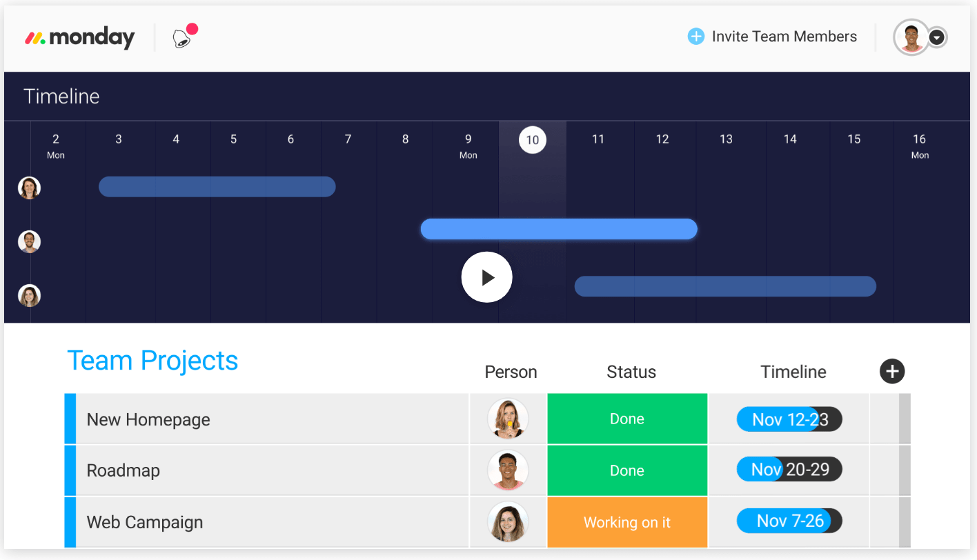The width and height of the screenshot is (977, 560).
Task: Click the add column plus icon
Action: click(x=891, y=372)
